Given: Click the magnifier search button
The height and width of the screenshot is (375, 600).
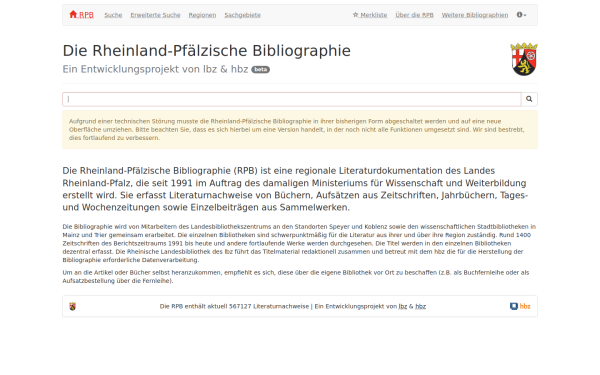Looking at the screenshot, I should [x=529, y=99].
